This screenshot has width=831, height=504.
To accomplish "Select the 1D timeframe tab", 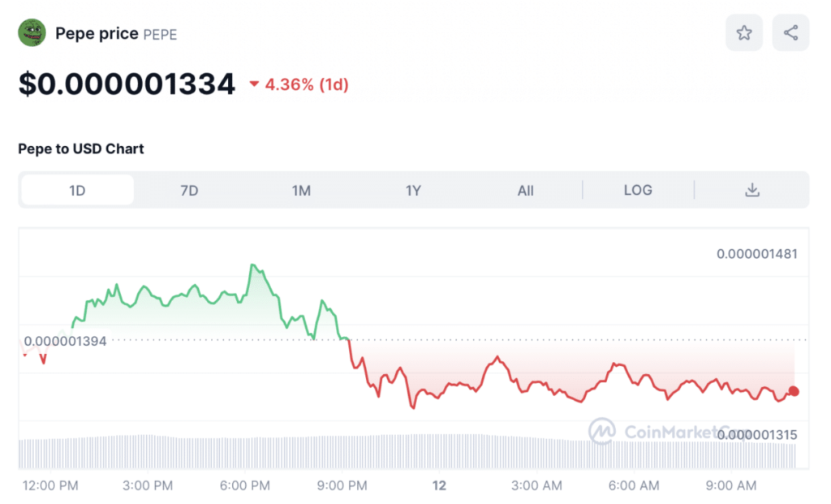I will coord(77,190).
